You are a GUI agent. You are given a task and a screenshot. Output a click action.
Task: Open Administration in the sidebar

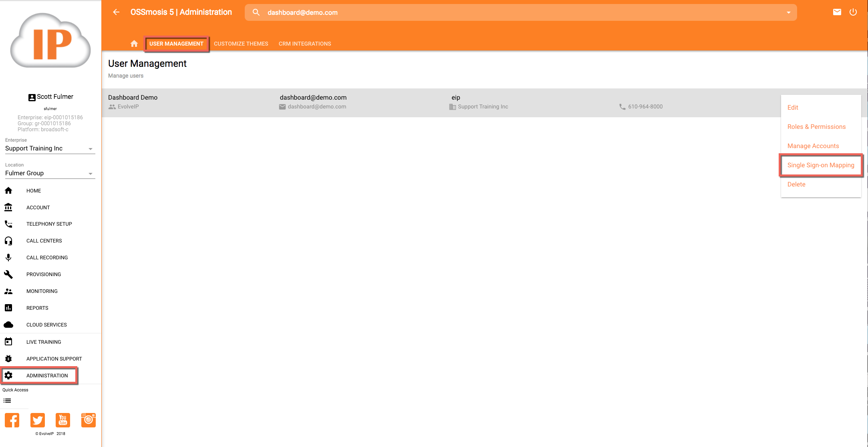point(47,376)
